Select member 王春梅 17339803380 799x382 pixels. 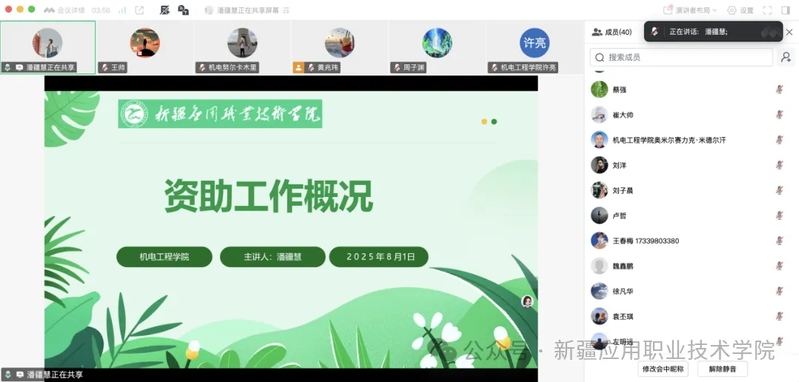[691, 241]
